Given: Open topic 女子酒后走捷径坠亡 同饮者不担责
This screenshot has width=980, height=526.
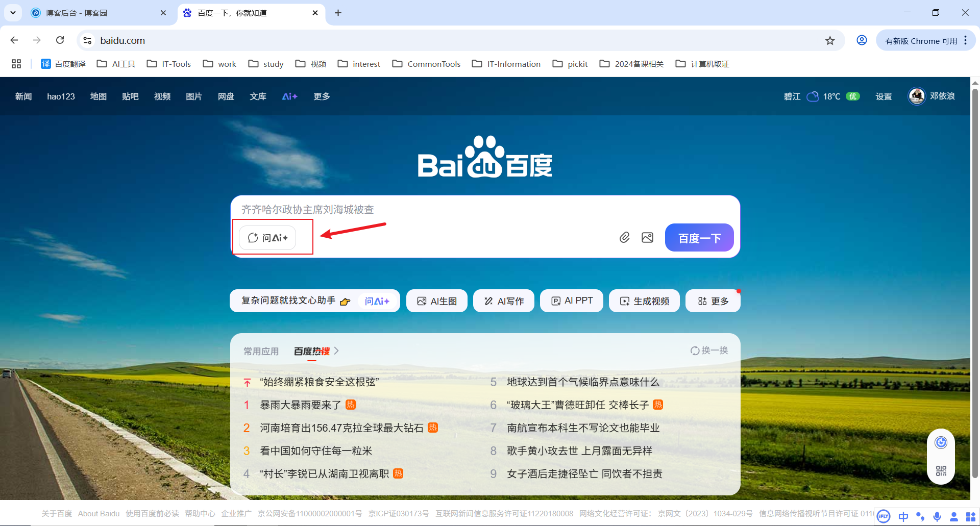Looking at the screenshot, I should [584, 474].
